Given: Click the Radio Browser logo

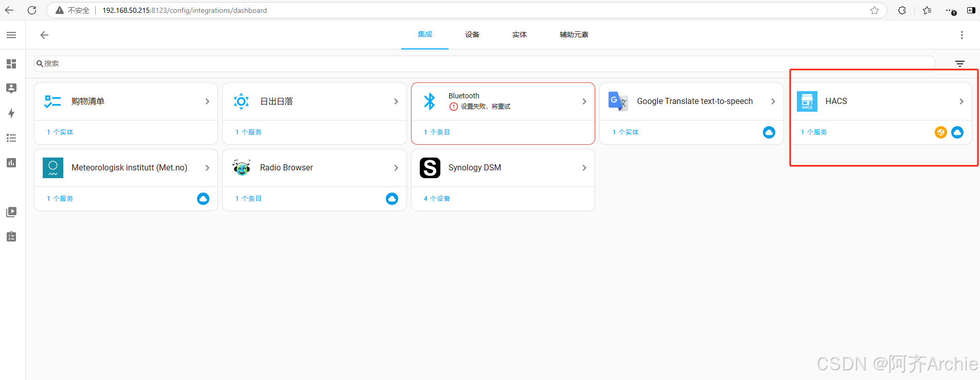Looking at the screenshot, I should 241,168.
